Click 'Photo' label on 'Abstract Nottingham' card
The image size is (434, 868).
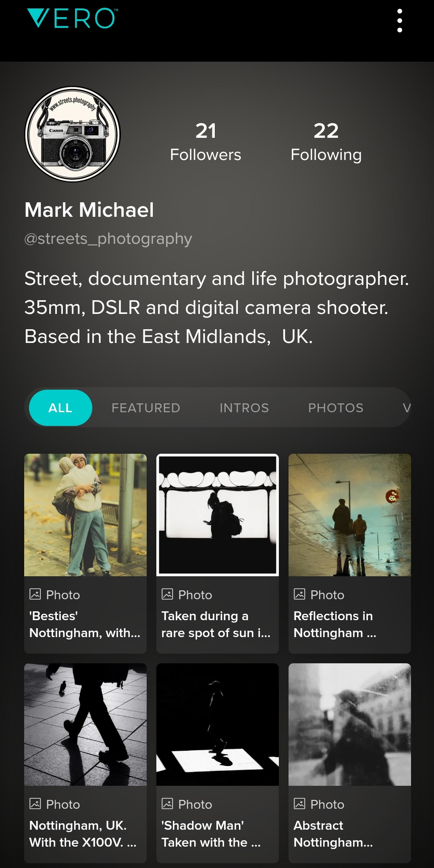pyautogui.click(x=328, y=804)
